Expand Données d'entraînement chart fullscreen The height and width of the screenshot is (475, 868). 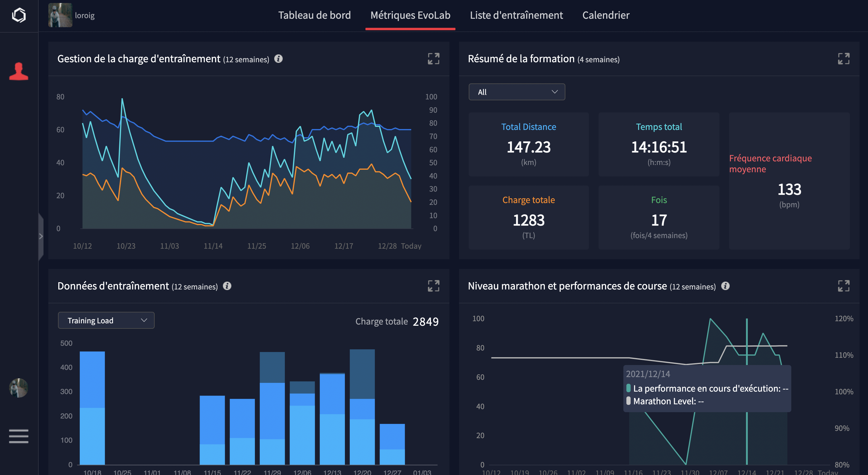(433, 286)
